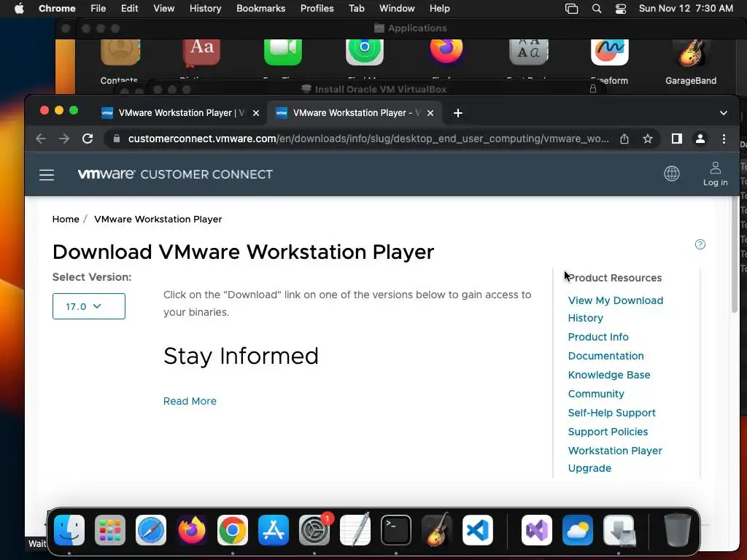
Task: Open Visual Studio from the dock
Action: pyautogui.click(x=537, y=530)
